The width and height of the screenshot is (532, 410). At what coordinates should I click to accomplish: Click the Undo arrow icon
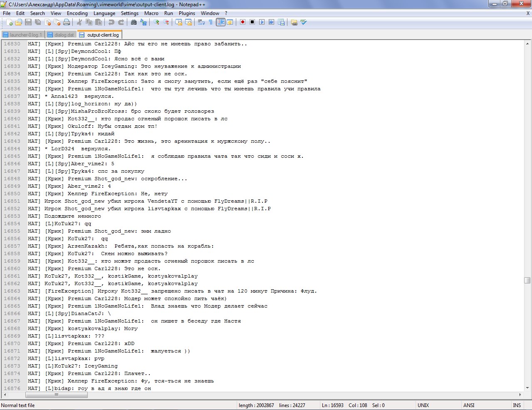111,22
